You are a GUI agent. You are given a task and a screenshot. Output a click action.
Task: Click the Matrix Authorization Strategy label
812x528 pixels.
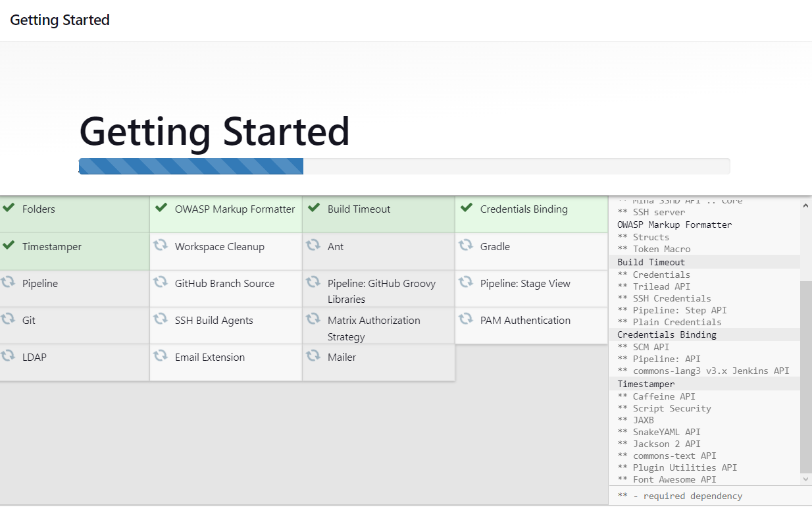[374, 328]
